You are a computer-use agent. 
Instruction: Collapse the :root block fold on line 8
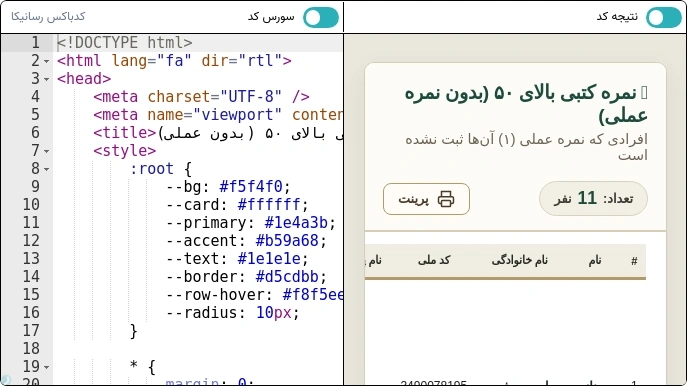coord(46,169)
